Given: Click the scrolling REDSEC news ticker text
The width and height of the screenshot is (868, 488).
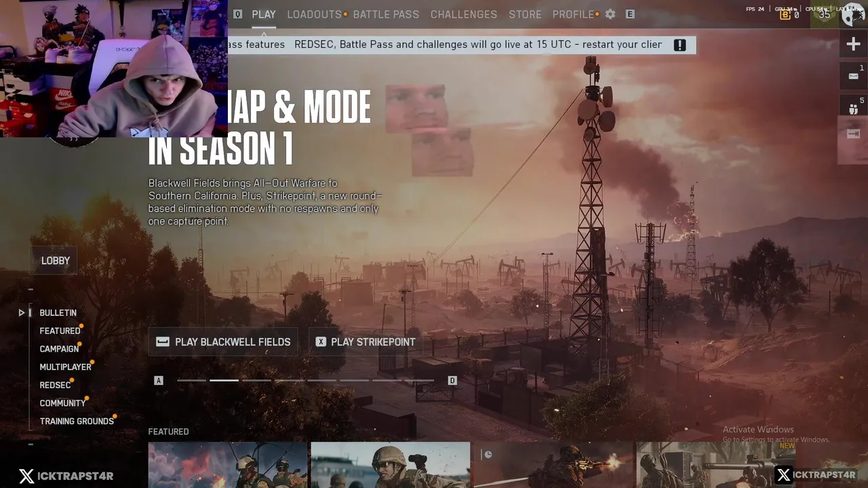Looking at the screenshot, I should (478, 45).
